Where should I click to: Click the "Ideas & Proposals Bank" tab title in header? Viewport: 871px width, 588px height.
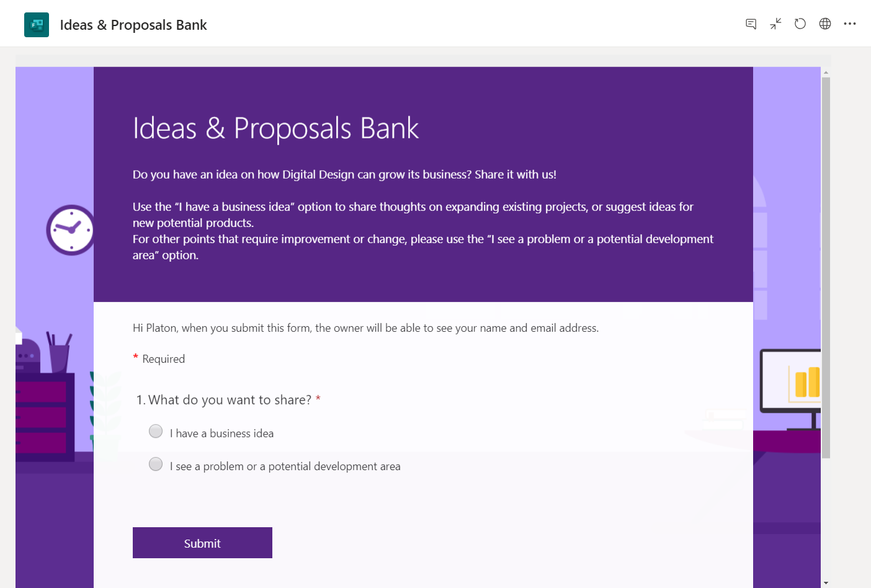pyautogui.click(x=133, y=25)
